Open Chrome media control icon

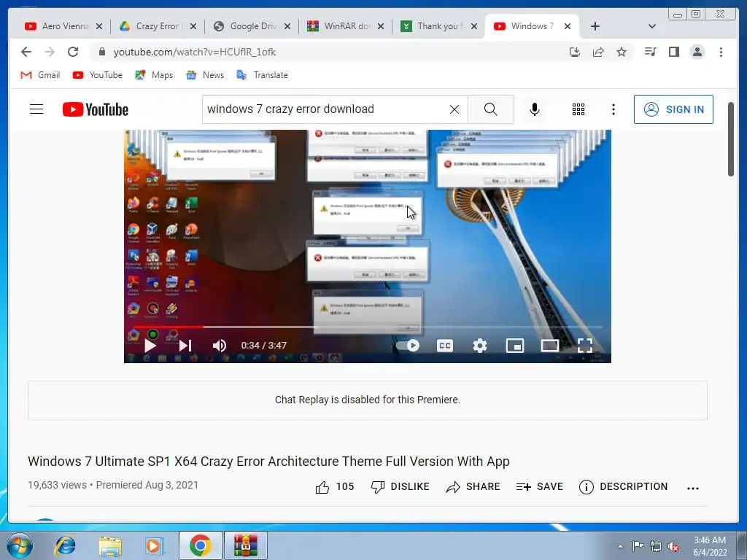tap(650, 52)
